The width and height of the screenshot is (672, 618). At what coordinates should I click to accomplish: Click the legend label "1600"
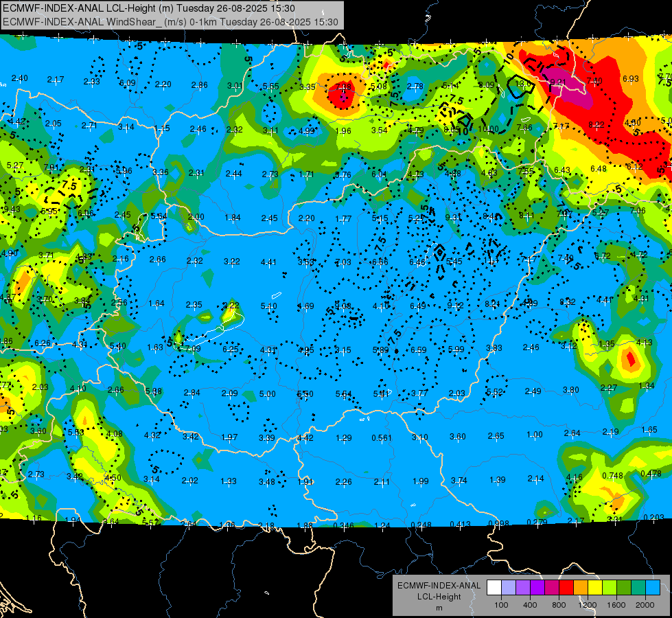(616, 605)
